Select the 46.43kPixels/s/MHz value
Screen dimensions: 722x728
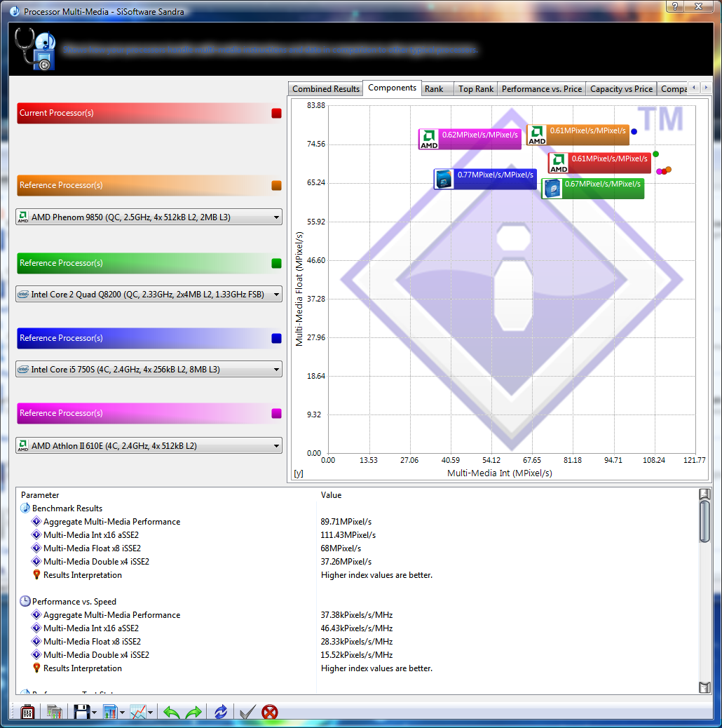pos(357,628)
